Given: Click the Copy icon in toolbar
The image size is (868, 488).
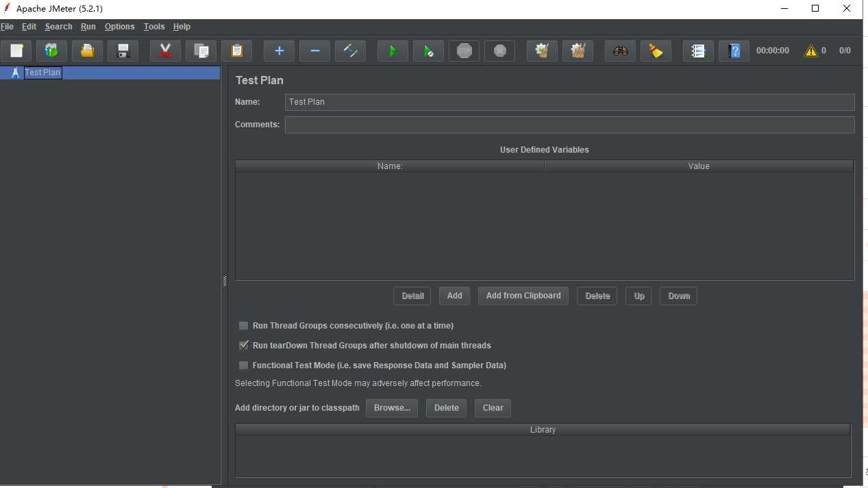Looking at the screenshot, I should pos(201,51).
